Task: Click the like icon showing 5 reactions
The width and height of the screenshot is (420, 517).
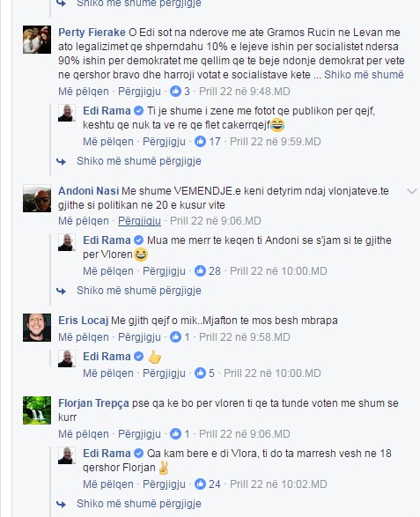Action: coord(200,373)
